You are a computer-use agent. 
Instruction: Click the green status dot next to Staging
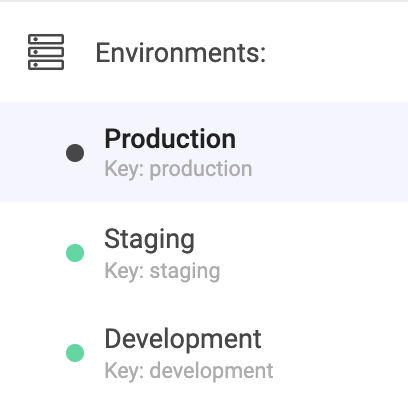click(75, 253)
